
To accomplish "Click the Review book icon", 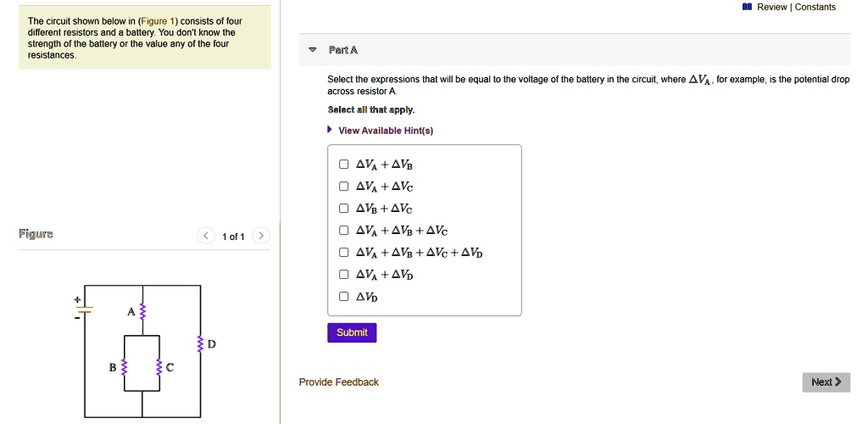I will click(747, 8).
